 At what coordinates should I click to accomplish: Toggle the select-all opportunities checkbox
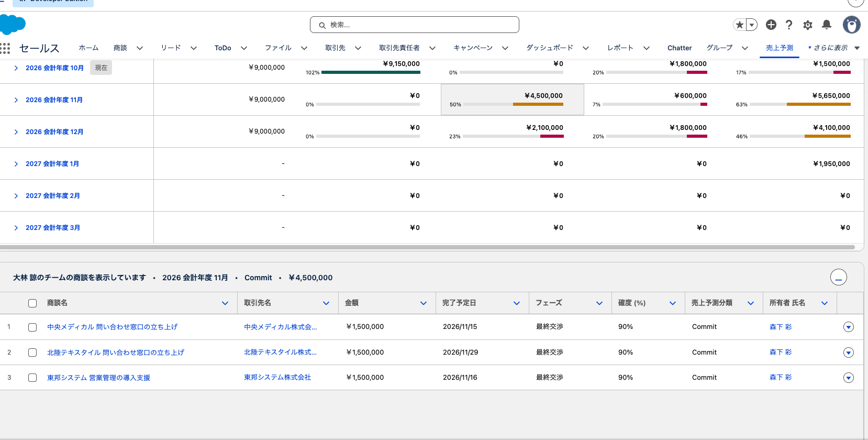point(32,303)
